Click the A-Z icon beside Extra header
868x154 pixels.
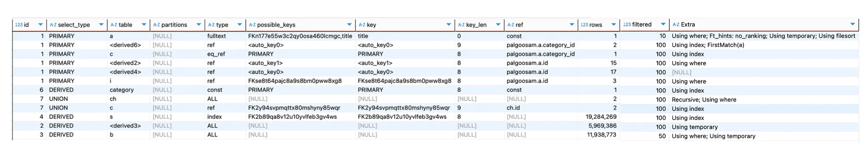[x=676, y=25]
